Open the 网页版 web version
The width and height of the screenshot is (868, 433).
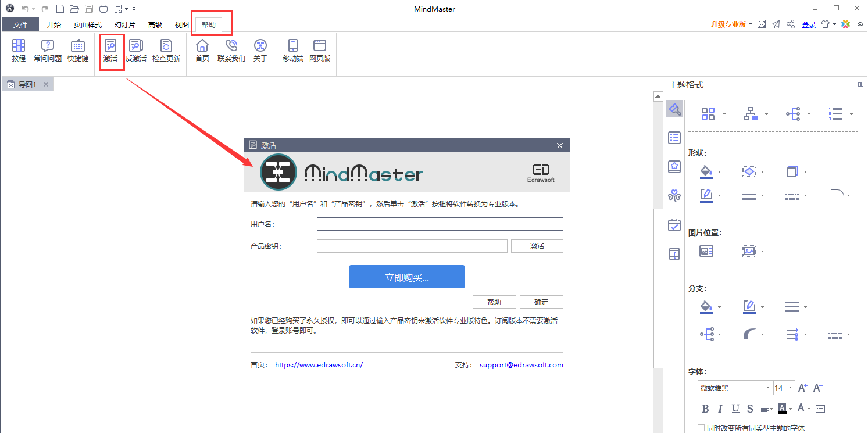click(320, 51)
